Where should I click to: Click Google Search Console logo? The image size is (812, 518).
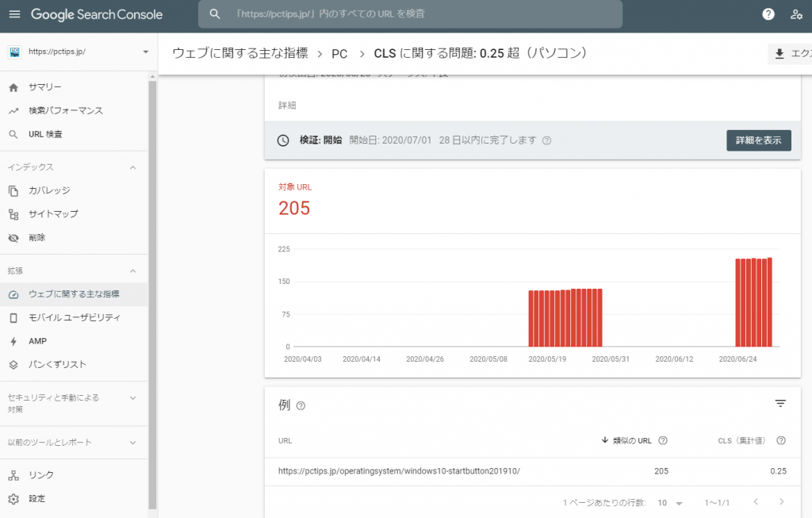point(97,14)
